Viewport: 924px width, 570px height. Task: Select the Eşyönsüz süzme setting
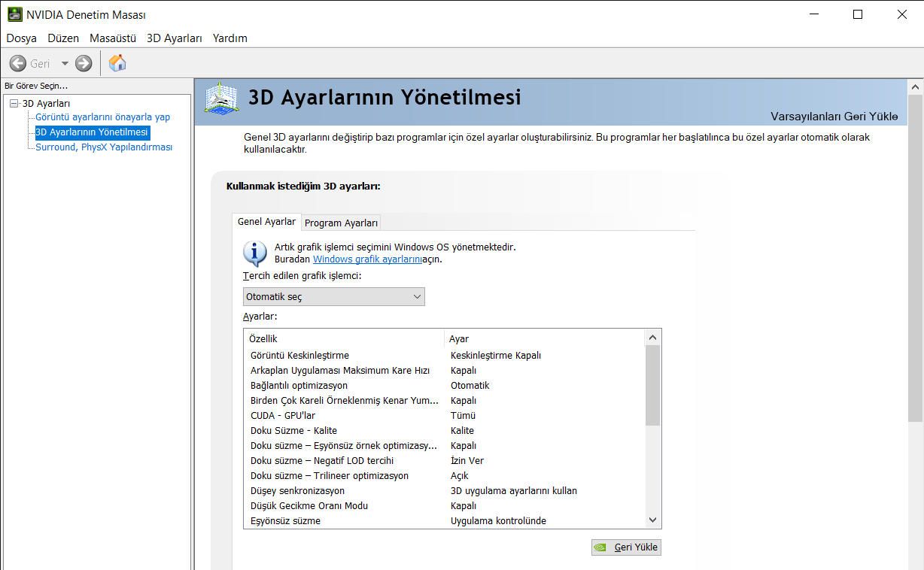445,520
